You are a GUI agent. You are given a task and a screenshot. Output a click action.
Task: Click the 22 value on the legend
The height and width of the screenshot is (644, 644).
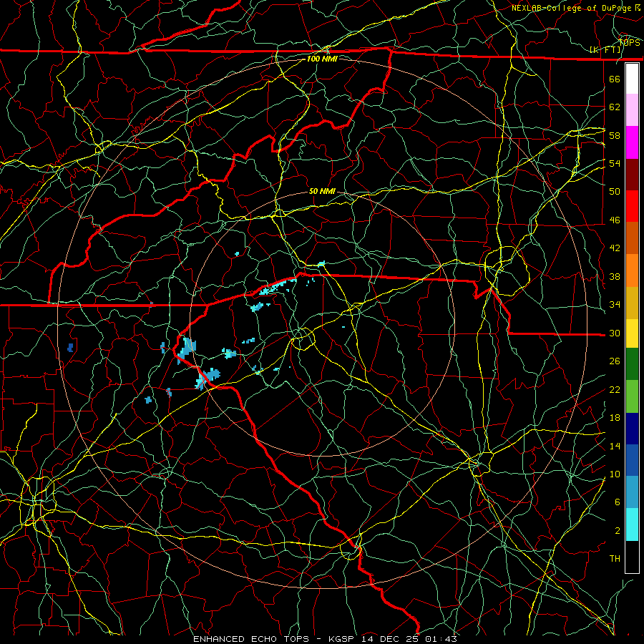coord(615,389)
